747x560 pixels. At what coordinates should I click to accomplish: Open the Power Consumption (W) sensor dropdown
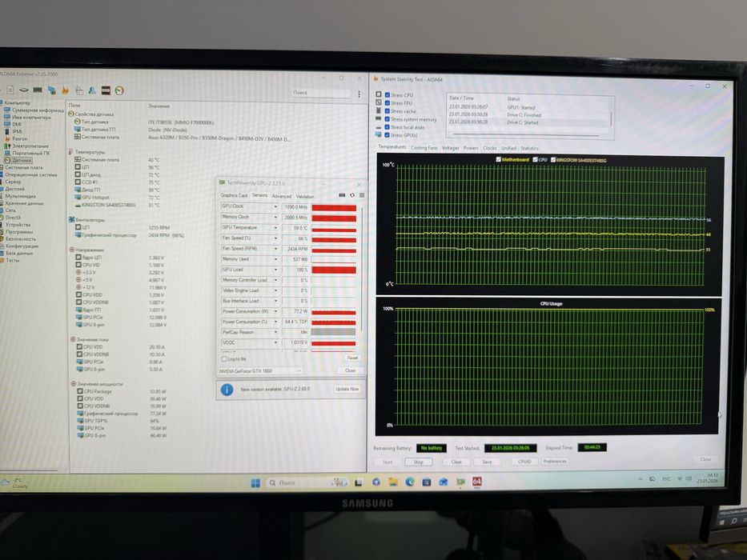point(275,311)
